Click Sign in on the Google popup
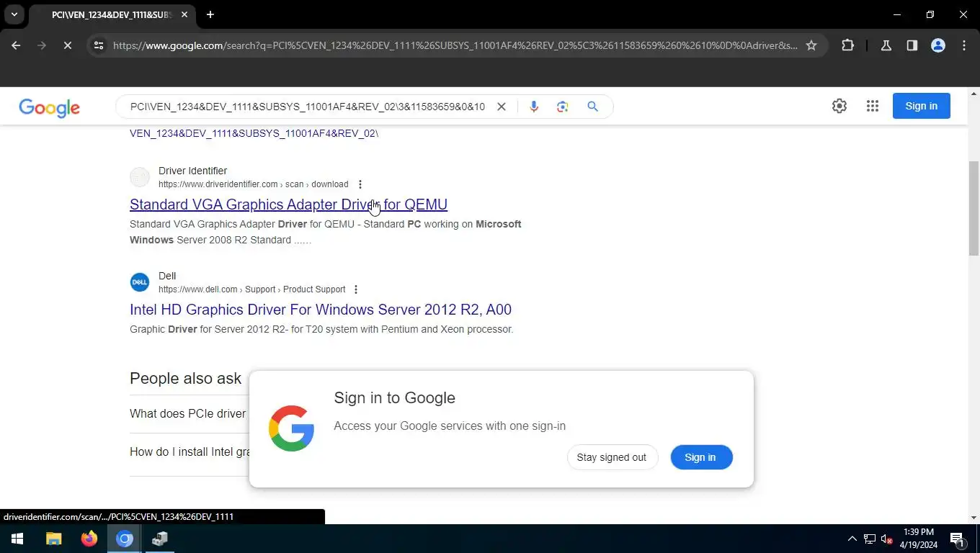This screenshot has height=553, width=980. (700, 457)
